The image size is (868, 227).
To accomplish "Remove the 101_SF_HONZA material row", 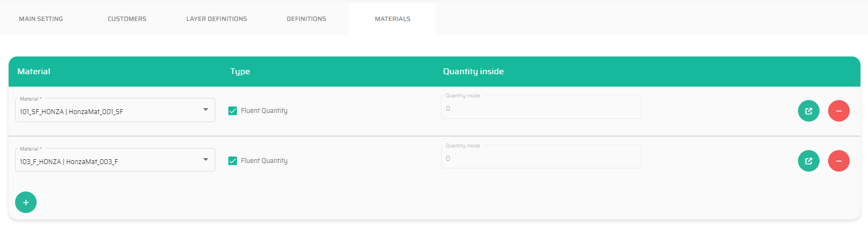I will point(838,111).
